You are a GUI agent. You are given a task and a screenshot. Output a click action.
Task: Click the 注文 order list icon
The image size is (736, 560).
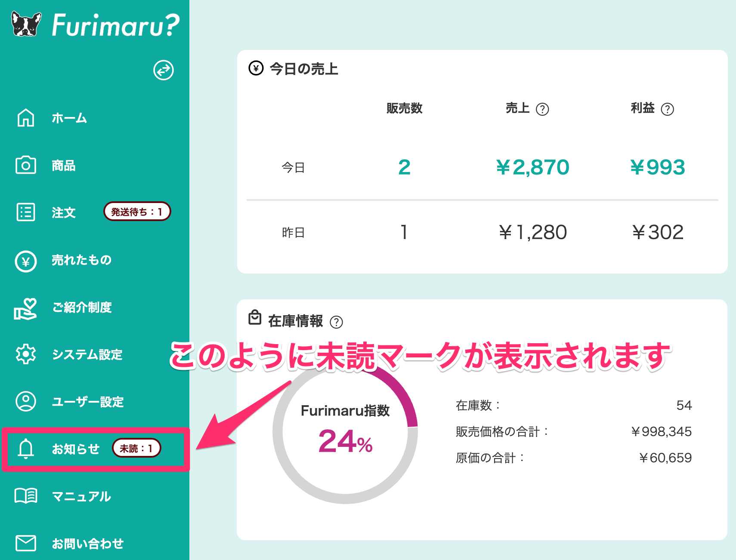[x=26, y=212]
